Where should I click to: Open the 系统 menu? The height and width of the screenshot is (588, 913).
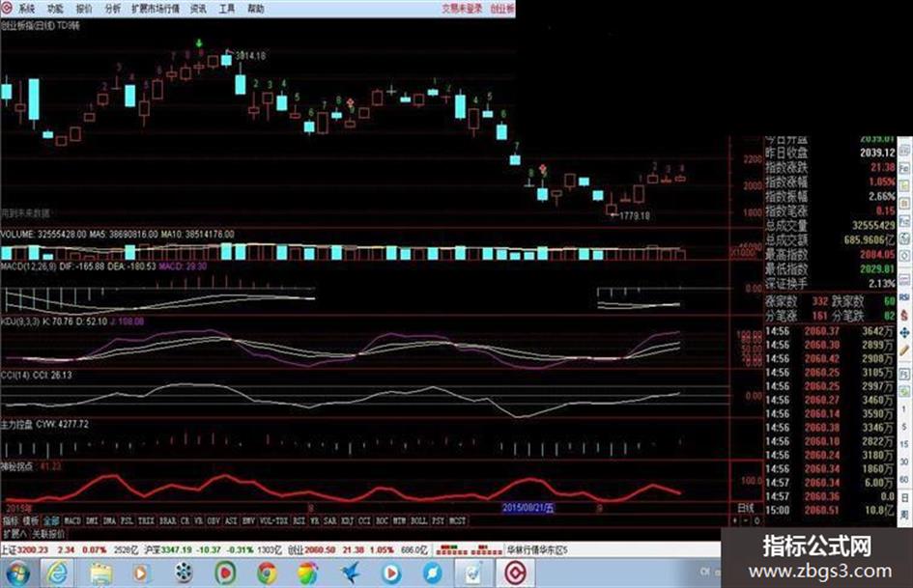26,9
